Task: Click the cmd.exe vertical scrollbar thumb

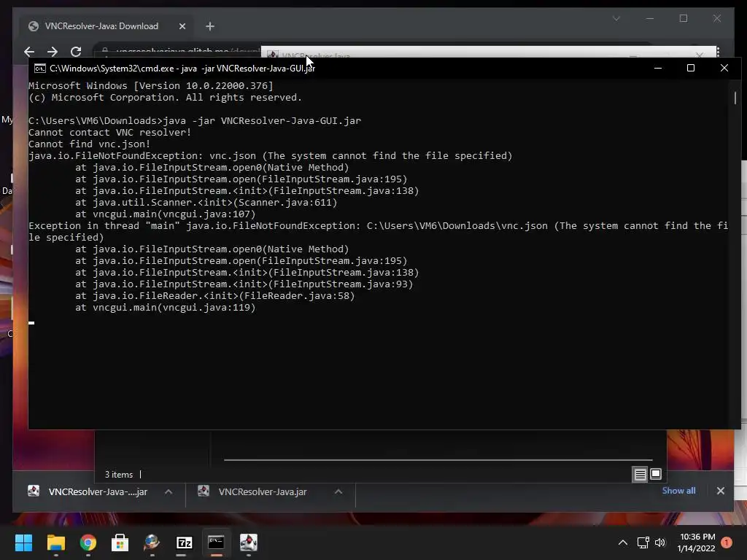Action: [735, 98]
